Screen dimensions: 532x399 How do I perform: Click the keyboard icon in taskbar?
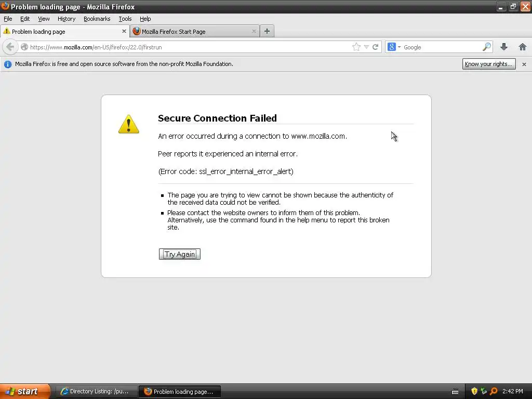455,392
